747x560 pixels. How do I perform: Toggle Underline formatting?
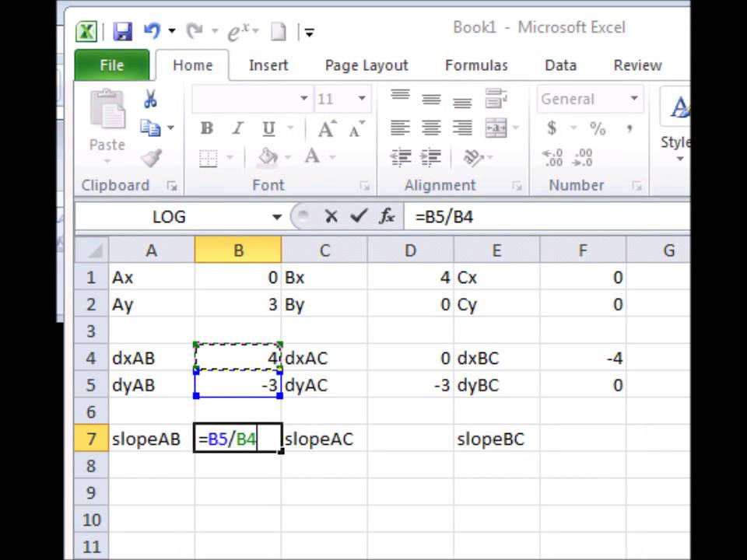pyautogui.click(x=268, y=128)
